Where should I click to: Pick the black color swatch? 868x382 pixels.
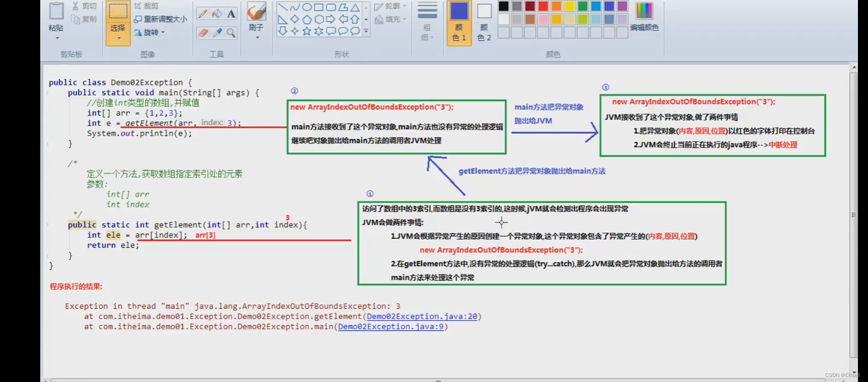(x=504, y=7)
